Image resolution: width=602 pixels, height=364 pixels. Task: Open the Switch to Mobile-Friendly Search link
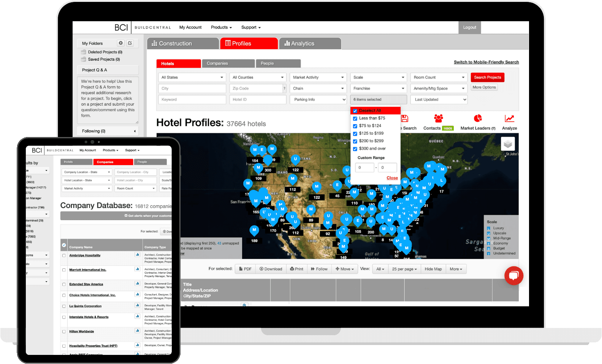(486, 62)
